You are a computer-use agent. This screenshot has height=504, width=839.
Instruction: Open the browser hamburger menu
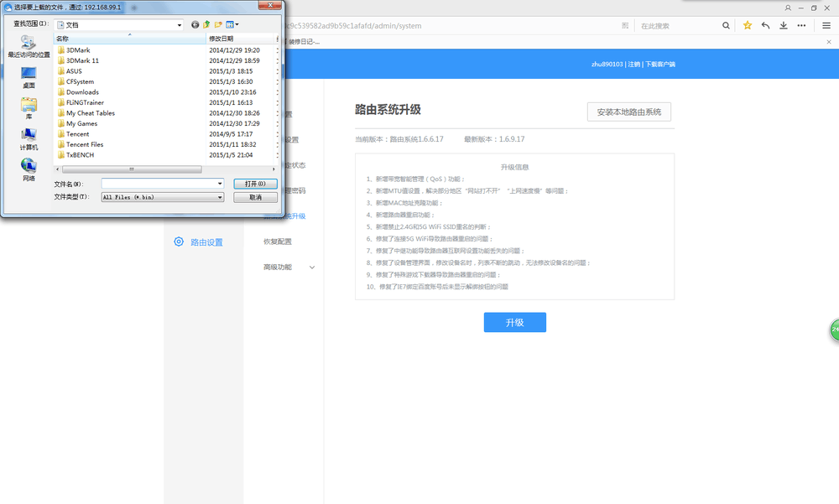coord(826,25)
